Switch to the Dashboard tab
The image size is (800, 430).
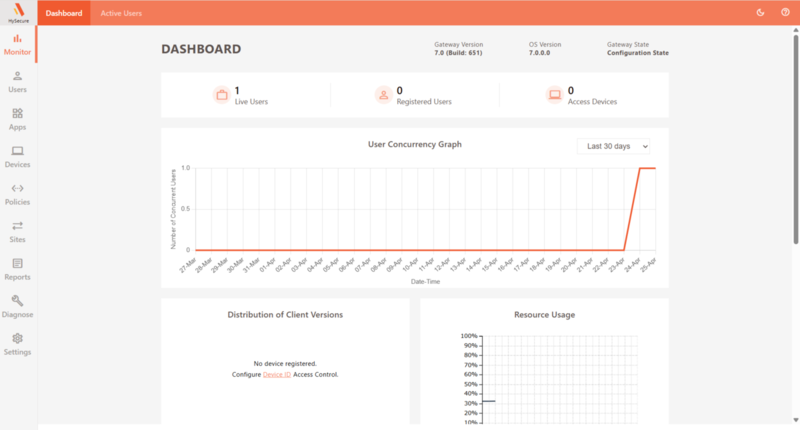(x=64, y=13)
